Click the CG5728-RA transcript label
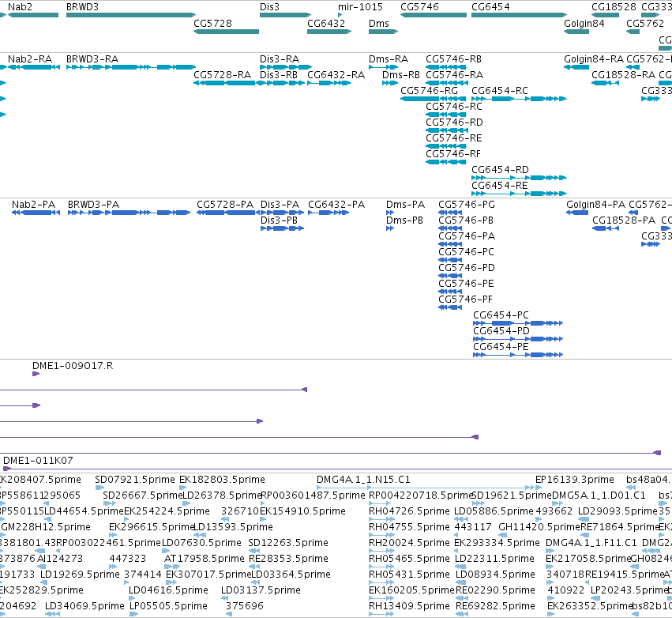Viewport: 672px width, 618px height. tap(223, 74)
